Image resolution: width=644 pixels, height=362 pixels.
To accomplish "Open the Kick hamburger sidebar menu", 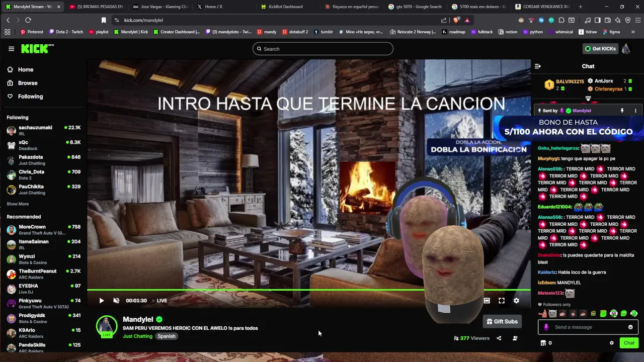I will point(11,49).
